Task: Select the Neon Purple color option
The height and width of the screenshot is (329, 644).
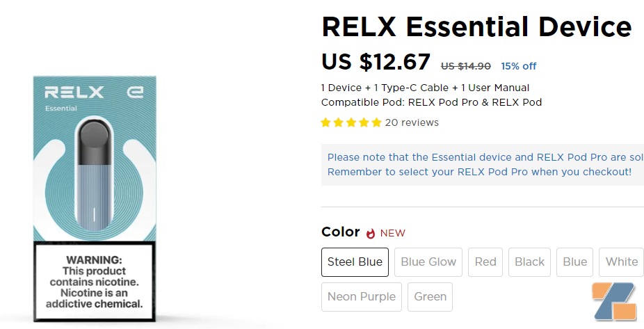Action: [x=362, y=297]
